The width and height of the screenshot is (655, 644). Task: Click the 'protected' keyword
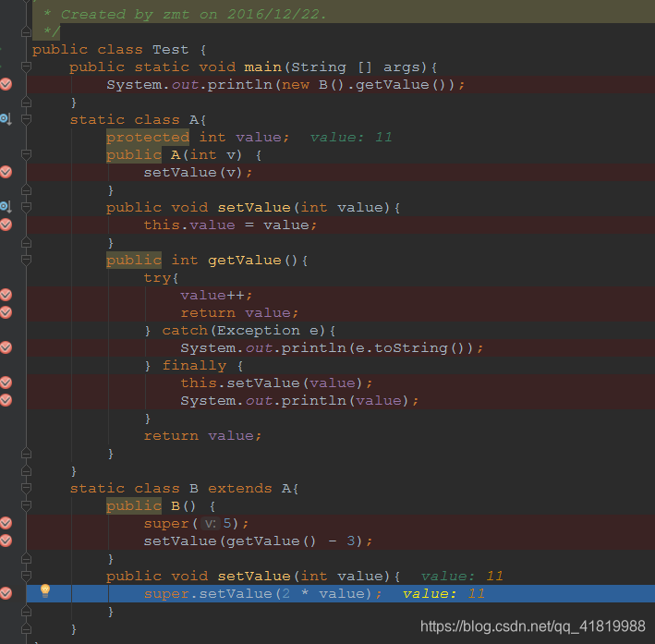point(148,137)
